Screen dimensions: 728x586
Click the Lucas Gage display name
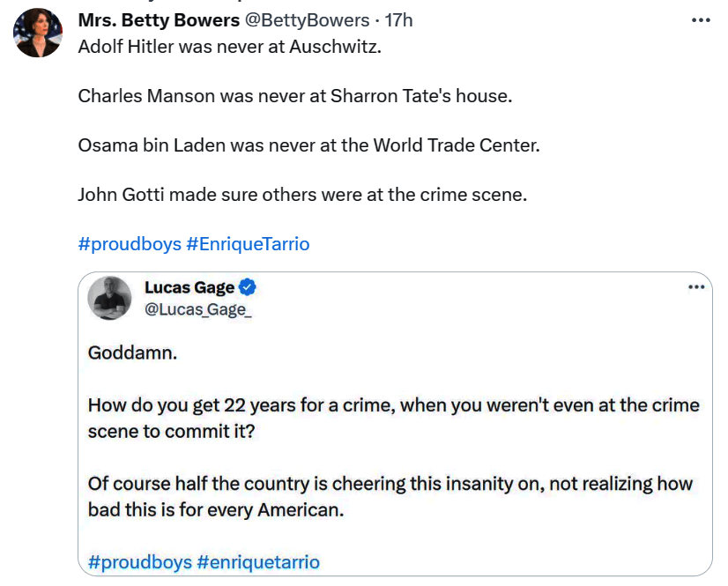pos(189,287)
